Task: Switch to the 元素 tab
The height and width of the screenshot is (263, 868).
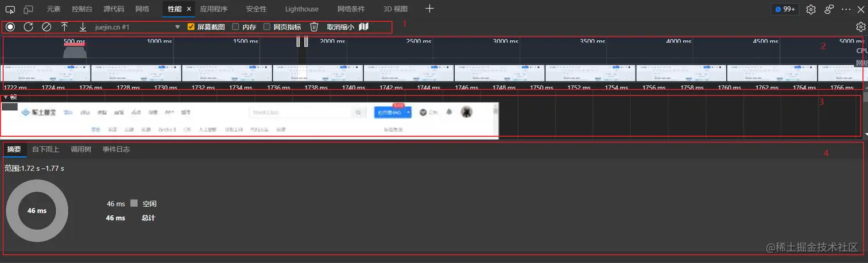Action: click(53, 9)
